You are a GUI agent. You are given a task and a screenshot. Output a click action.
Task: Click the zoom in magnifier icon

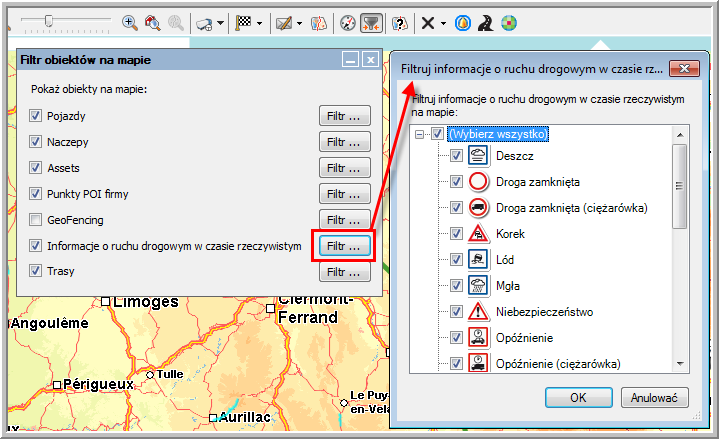130,21
